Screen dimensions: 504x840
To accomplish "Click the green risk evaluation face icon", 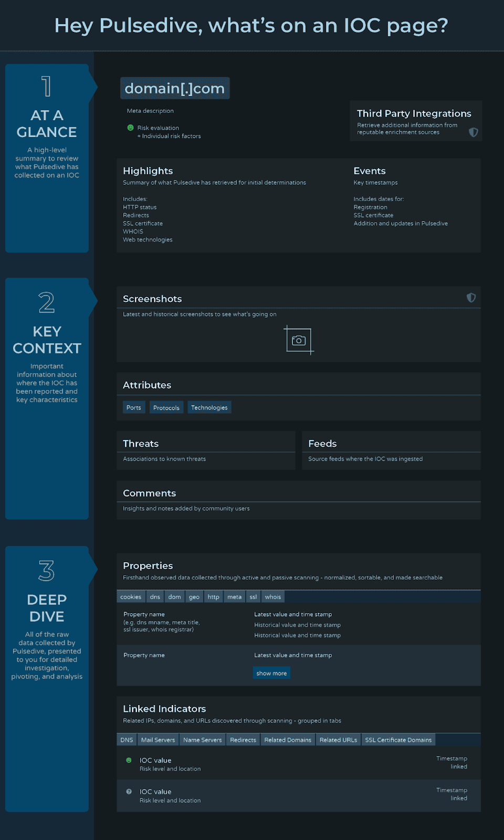I will coord(130,128).
